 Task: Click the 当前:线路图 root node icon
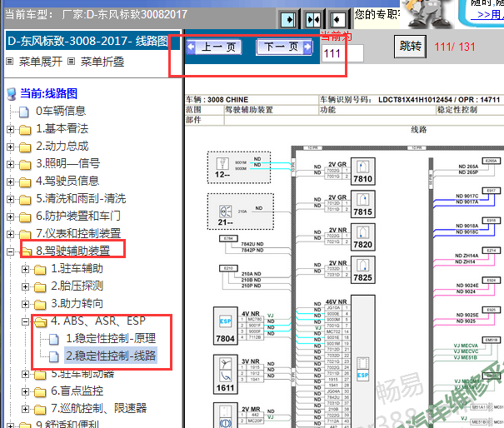point(12,94)
